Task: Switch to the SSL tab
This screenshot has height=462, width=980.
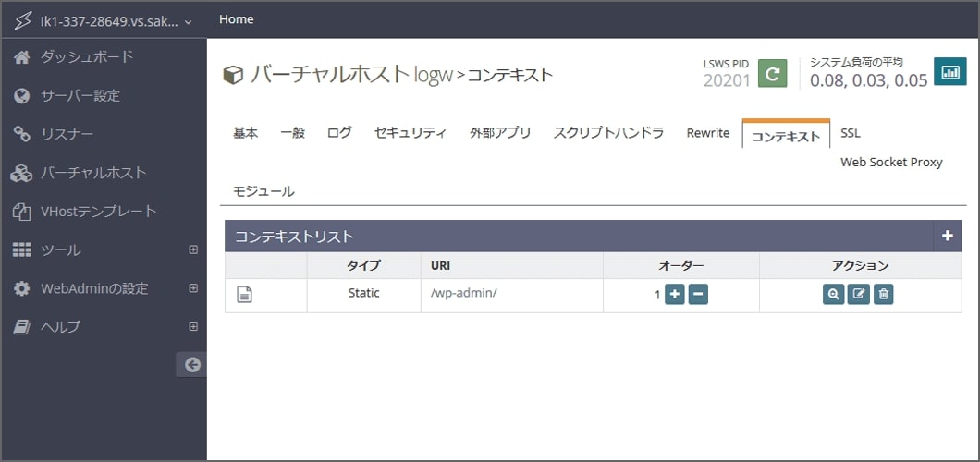Action: pos(850,133)
